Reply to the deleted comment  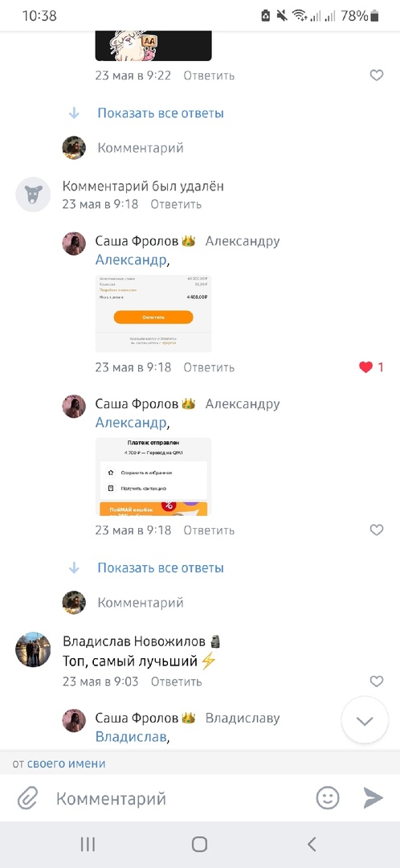click(177, 204)
